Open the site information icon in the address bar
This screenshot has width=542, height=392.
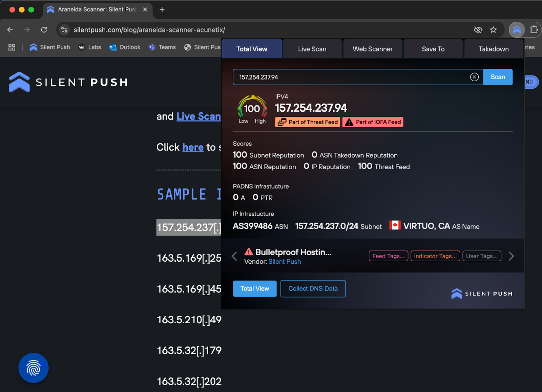tap(64, 30)
